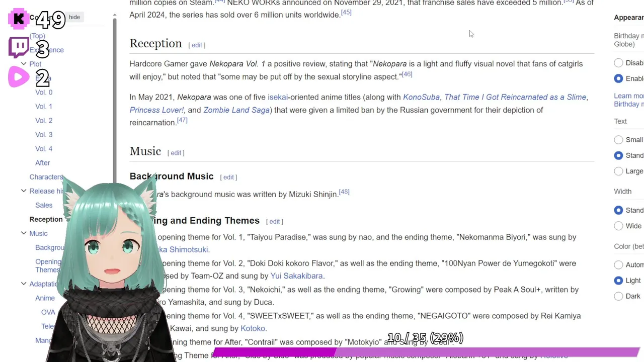Select Light color mode
Image resolution: width=644 pixels, height=362 pixels.
(x=619, y=281)
